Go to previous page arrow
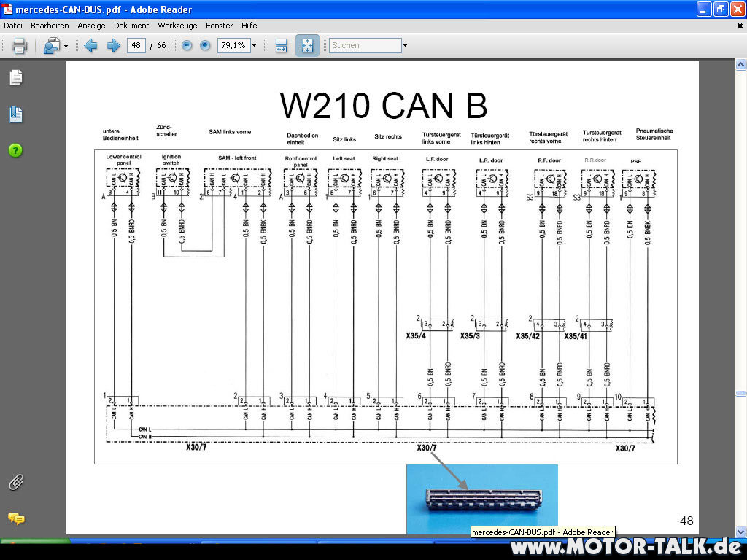This screenshot has width=747, height=560. (x=90, y=46)
